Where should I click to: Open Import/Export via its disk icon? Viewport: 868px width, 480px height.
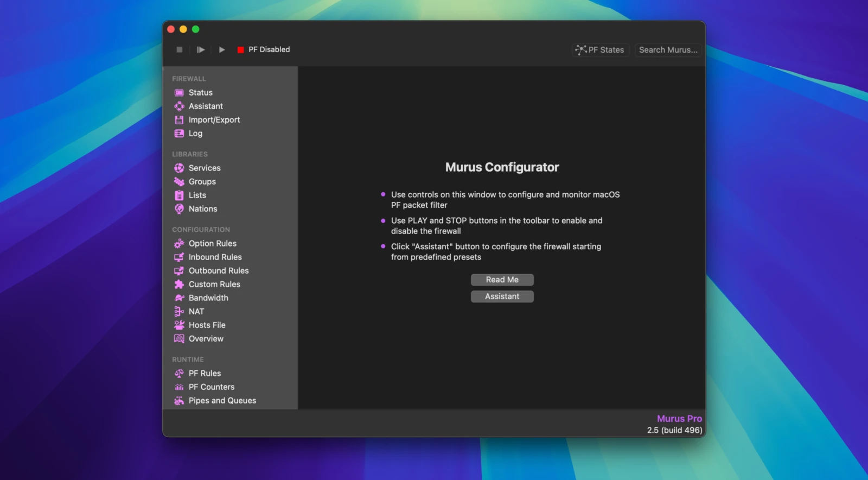pyautogui.click(x=179, y=120)
